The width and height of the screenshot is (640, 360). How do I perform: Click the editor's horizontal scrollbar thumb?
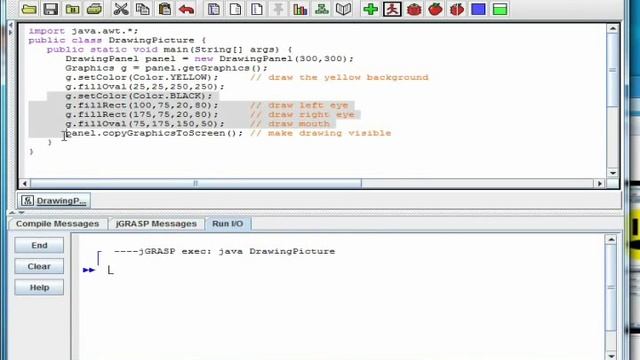pyautogui.click(x=196, y=184)
